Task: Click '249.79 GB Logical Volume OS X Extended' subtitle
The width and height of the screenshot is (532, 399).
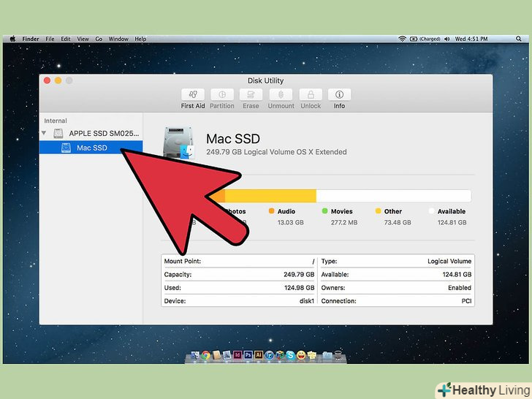Action: click(x=276, y=152)
